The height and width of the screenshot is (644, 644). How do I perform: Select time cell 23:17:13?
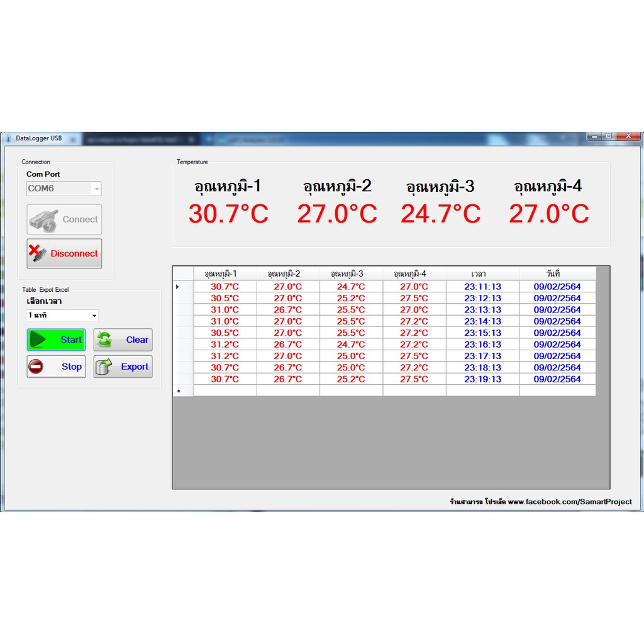483,356
